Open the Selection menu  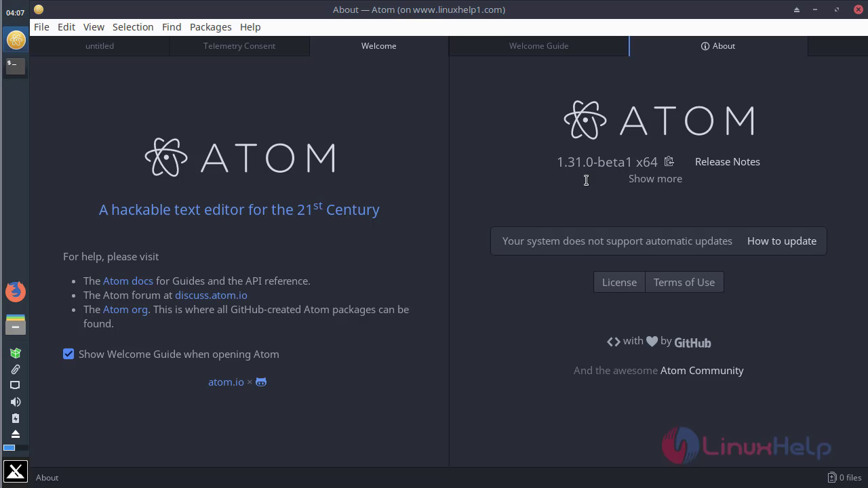click(133, 26)
